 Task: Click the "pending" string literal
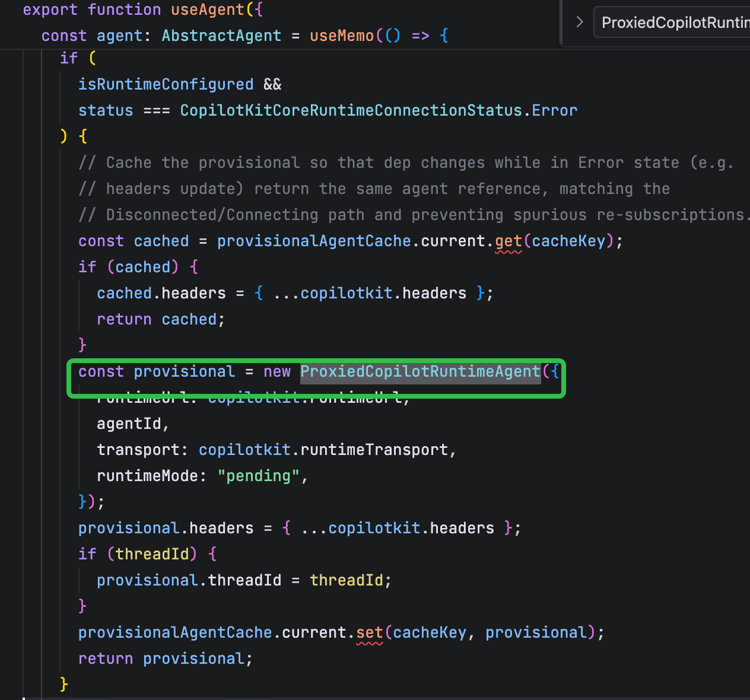(x=259, y=476)
